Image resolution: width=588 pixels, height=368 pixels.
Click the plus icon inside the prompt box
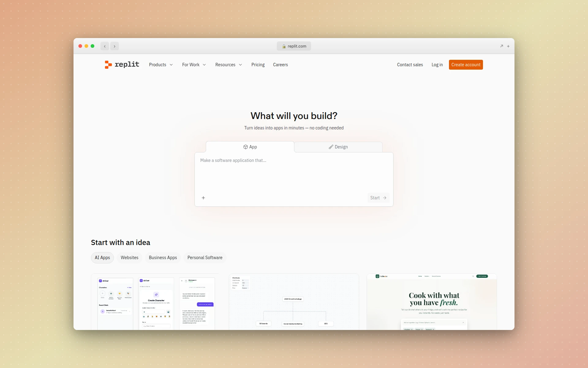click(203, 198)
